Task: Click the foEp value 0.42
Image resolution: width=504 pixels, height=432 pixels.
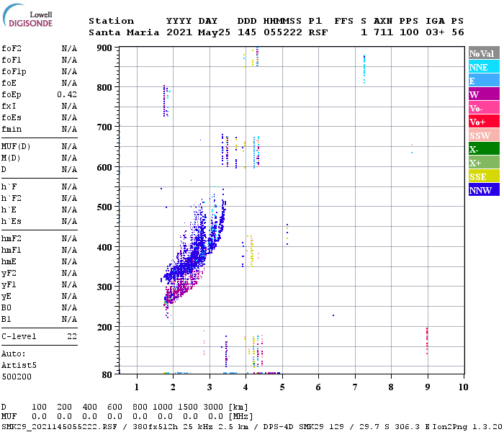Action: [67, 94]
